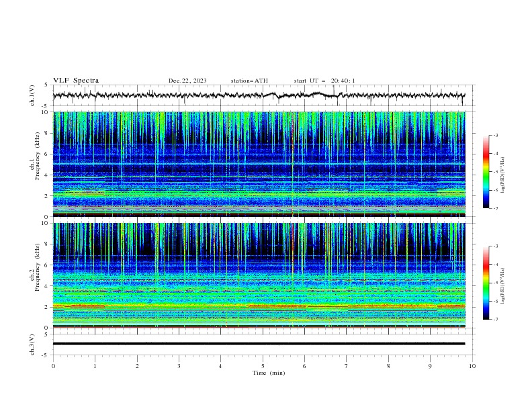Click the '-7' label on ch.2 colorbar

point(496,320)
